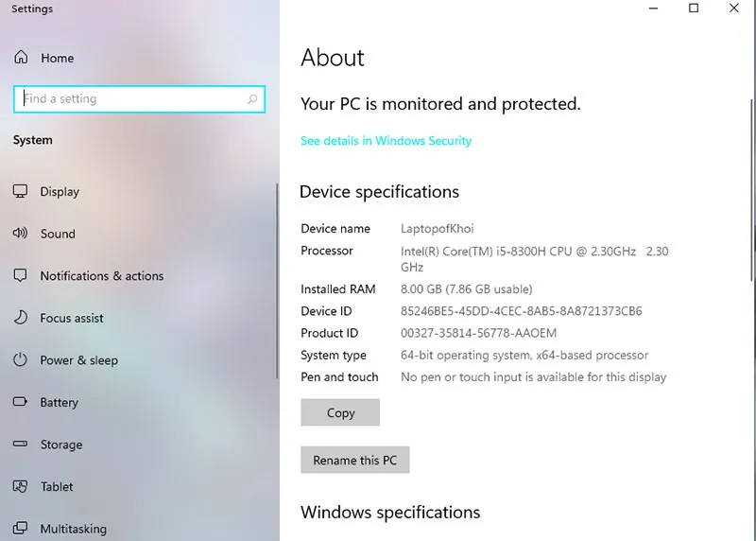Open the Display settings label

[60, 191]
